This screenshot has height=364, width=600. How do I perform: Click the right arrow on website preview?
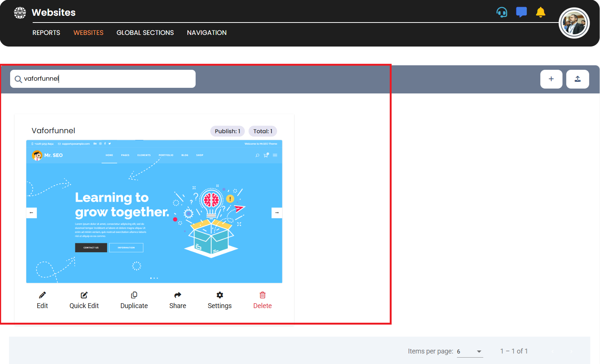pyautogui.click(x=277, y=213)
